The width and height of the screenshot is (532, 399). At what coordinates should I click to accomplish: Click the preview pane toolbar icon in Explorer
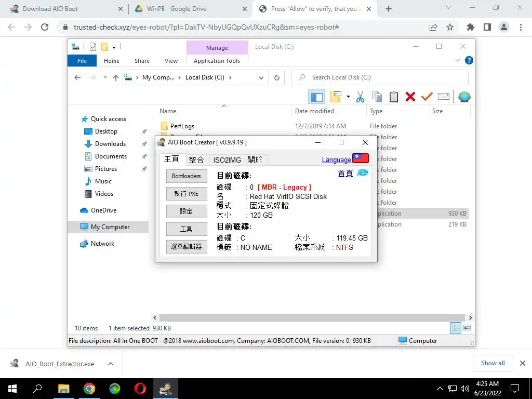coord(316,97)
